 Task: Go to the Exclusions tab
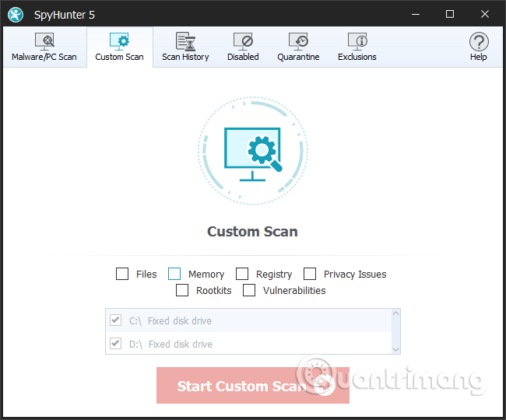tap(357, 47)
